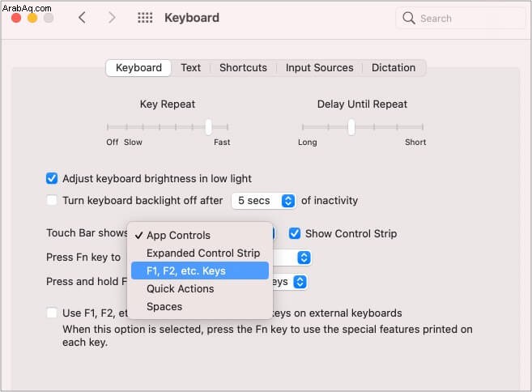Enable Turn keyboard backlight off after checkbox
Image resolution: width=532 pixels, height=392 pixels.
52,200
